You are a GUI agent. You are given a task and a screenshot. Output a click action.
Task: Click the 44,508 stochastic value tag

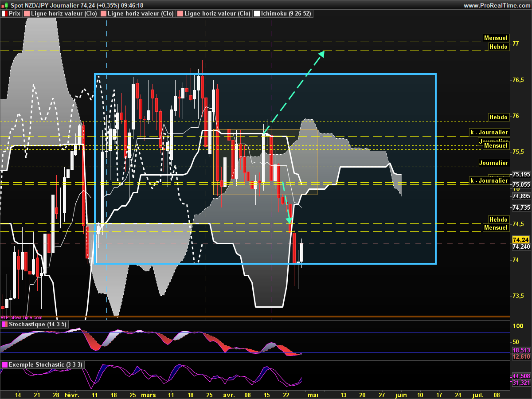(x=521, y=376)
